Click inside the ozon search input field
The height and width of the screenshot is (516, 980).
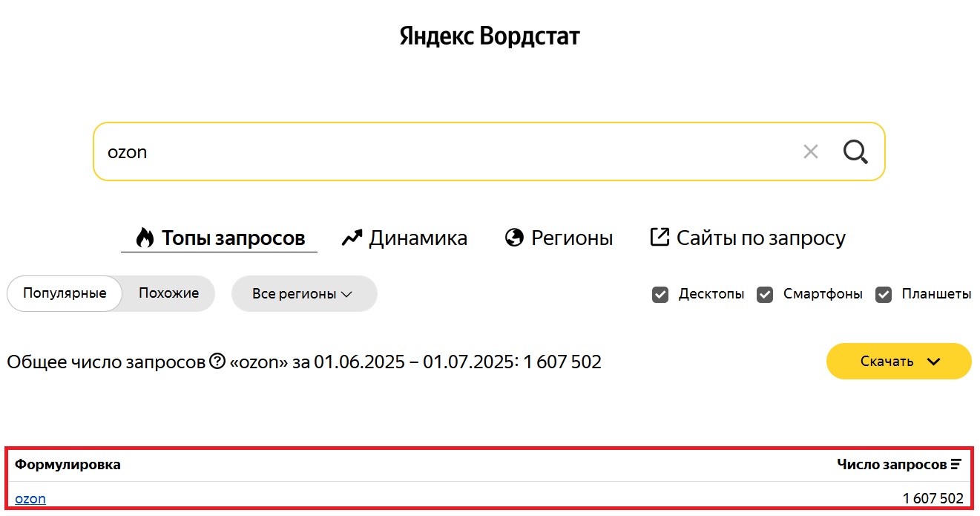click(445, 152)
